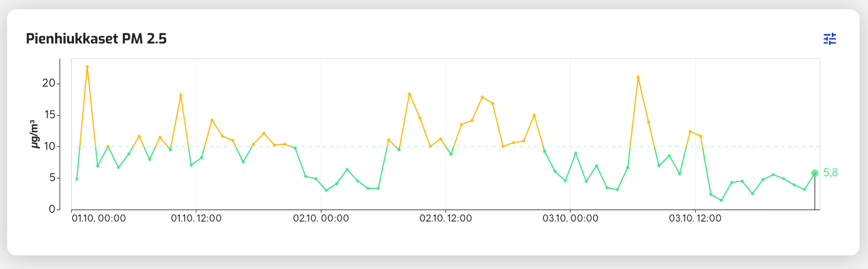Click the first green data point of chart
Screen dimensions: 868x269
[77, 179]
